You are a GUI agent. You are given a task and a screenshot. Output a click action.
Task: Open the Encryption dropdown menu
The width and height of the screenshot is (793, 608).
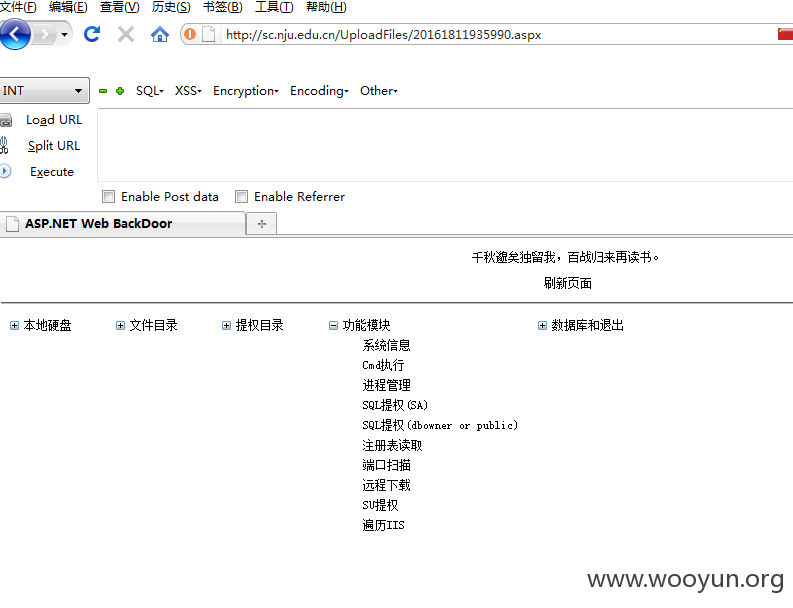click(x=246, y=91)
